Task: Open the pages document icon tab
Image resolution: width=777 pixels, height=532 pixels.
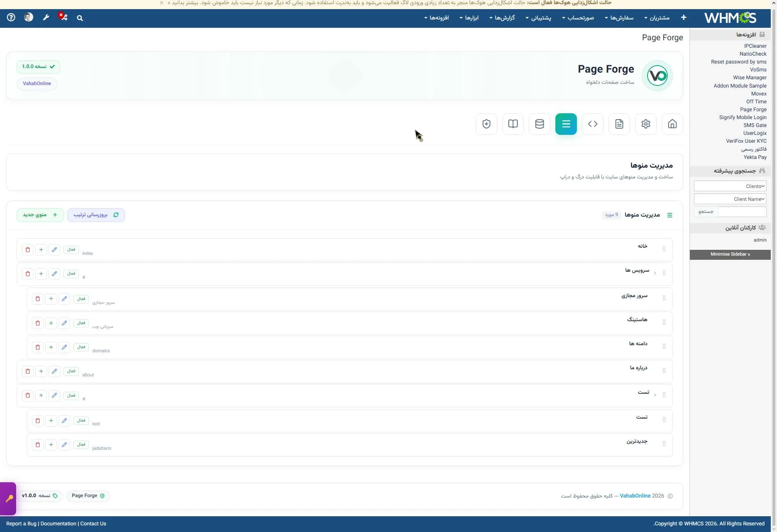Action: (x=619, y=124)
